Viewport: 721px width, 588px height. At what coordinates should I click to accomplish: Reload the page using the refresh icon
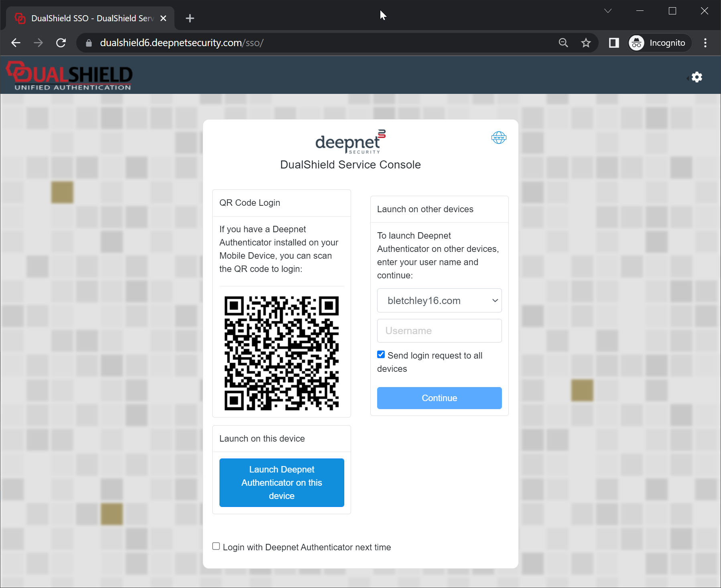(x=61, y=43)
